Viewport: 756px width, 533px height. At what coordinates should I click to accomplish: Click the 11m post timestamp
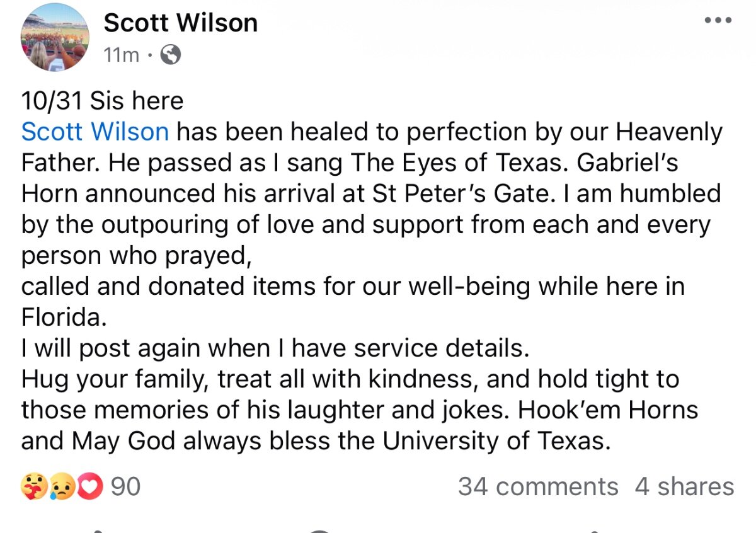(121, 55)
